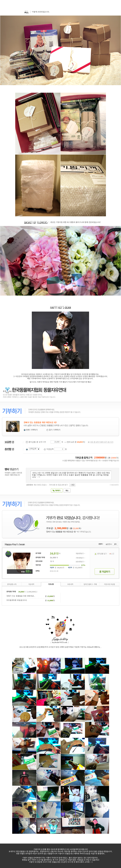Click the green '기부하기' submit button

click(57, 491)
